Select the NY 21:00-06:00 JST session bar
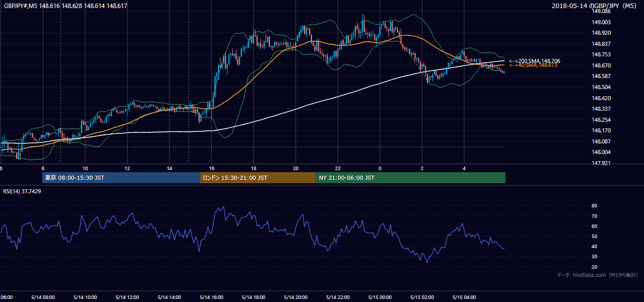This screenshot has height=302, width=644. 410,178
